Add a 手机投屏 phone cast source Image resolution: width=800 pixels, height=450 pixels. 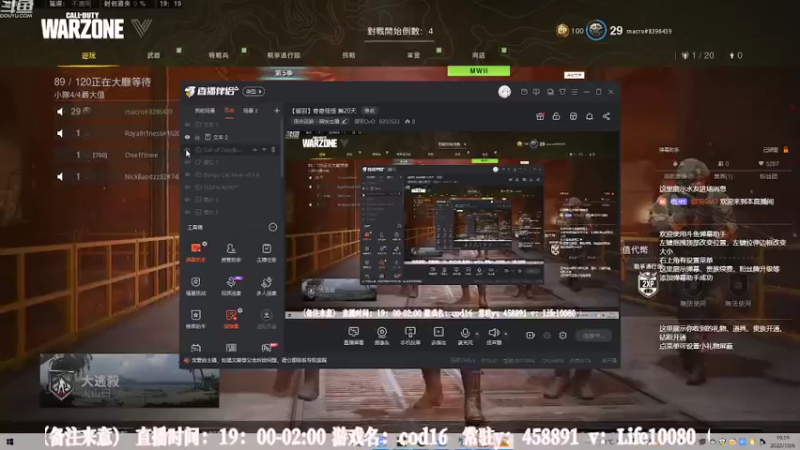tap(410, 335)
